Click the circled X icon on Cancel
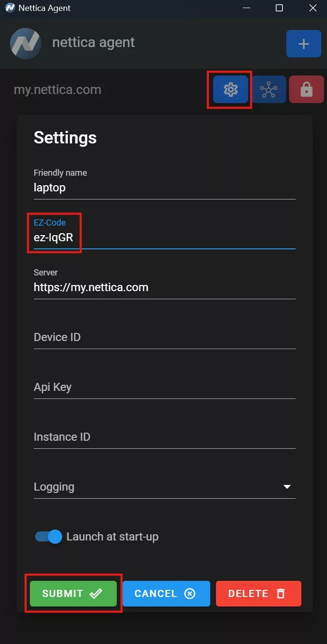This screenshot has width=327, height=644. click(x=189, y=593)
